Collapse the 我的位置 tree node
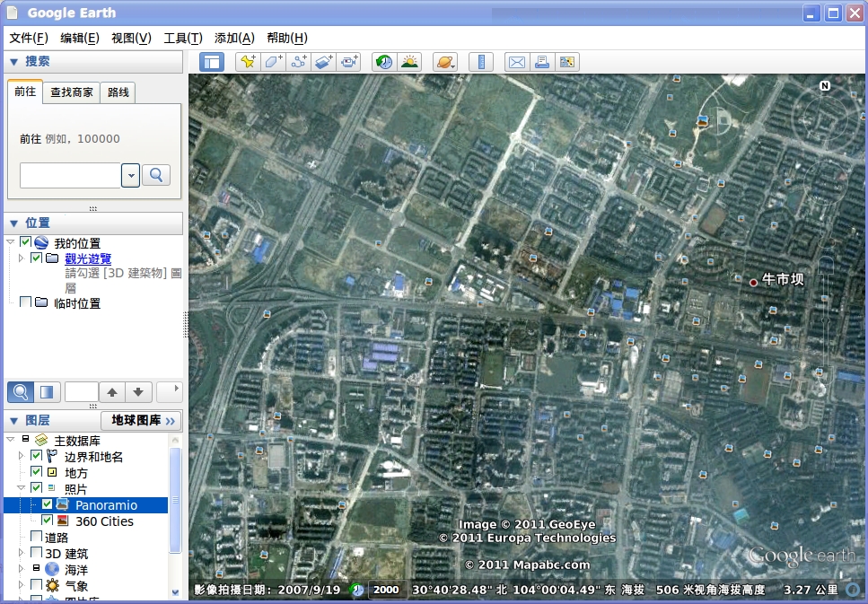The height and width of the screenshot is (604, 868). [11, 242]
